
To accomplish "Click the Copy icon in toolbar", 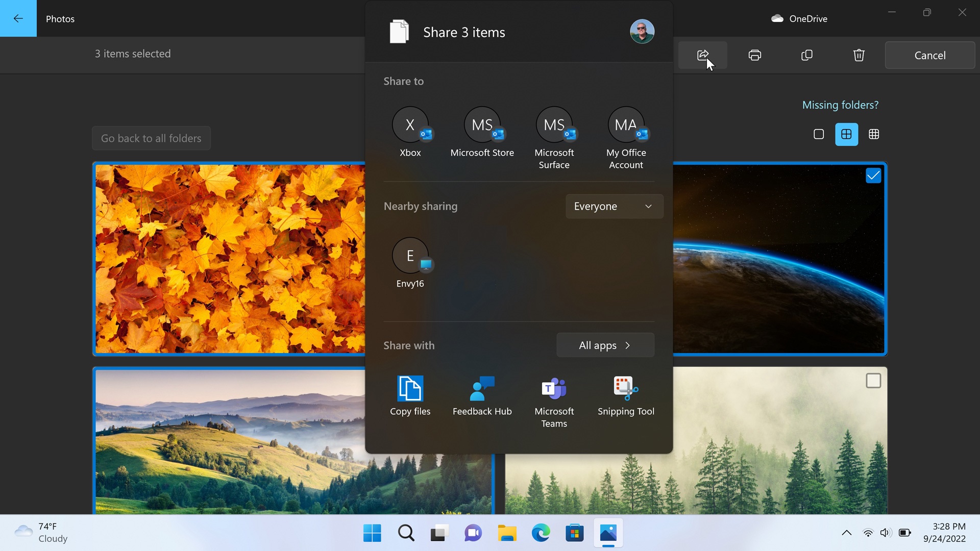I will pyautogui.click(x=806, y=55).
